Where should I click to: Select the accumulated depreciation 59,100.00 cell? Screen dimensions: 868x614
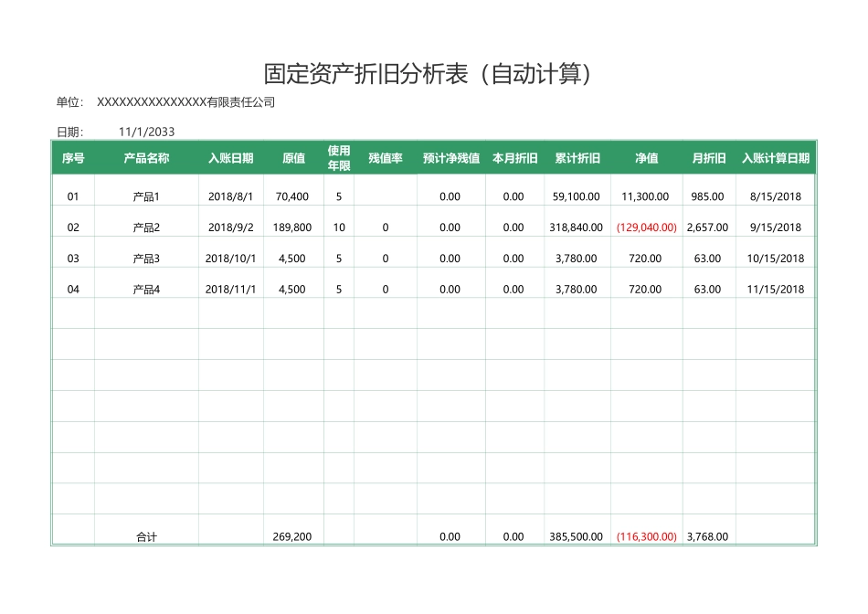point(577,196)
